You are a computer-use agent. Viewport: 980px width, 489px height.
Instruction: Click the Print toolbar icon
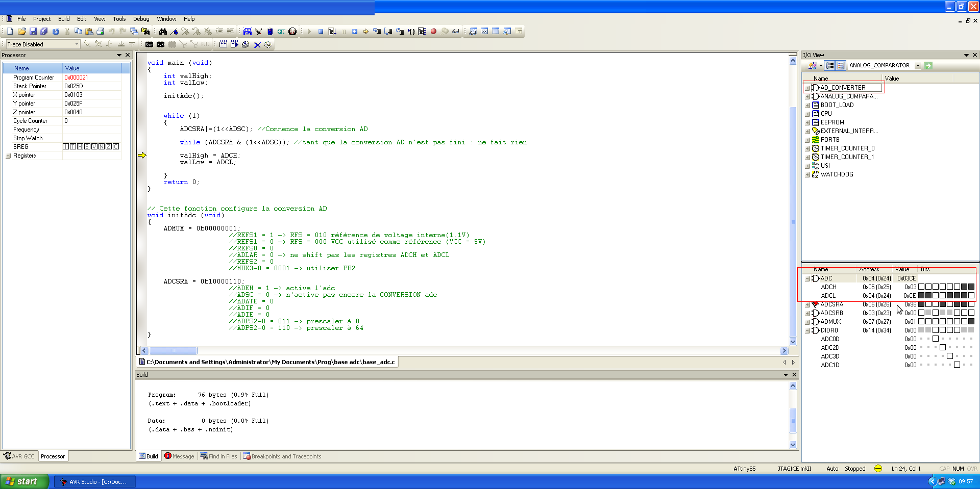tap(101, 32)
